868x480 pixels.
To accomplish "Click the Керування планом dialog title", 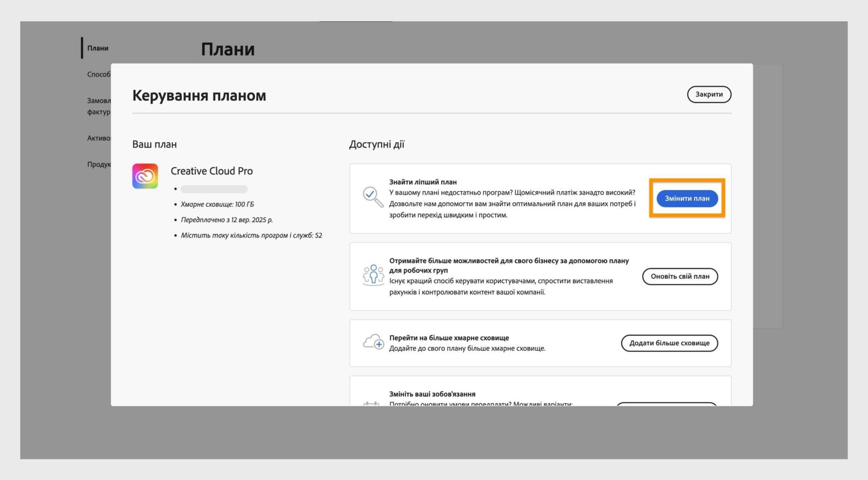I will point(199,95).
